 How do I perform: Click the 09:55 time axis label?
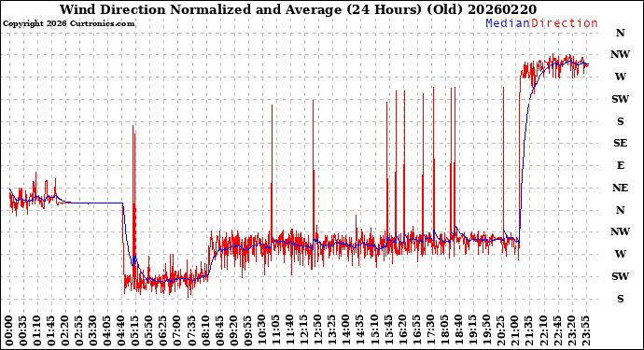pyautogui.click(x=248, y=331)
